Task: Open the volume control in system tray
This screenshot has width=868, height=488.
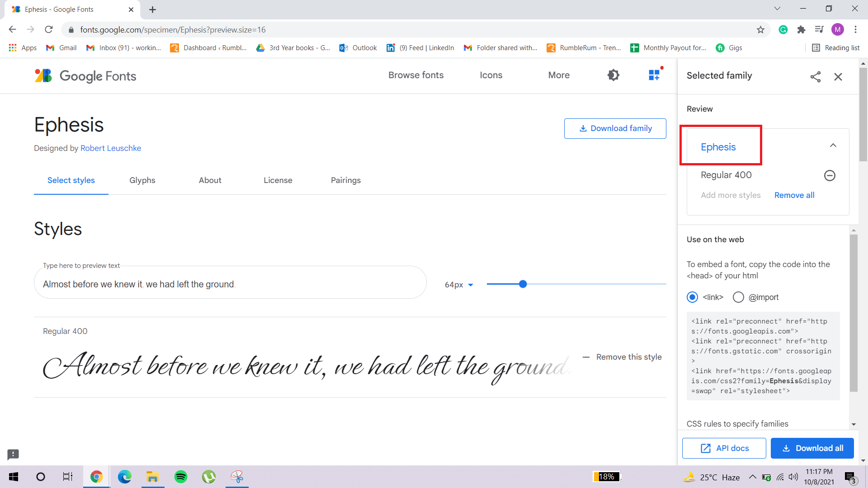Action: (793, 477)
